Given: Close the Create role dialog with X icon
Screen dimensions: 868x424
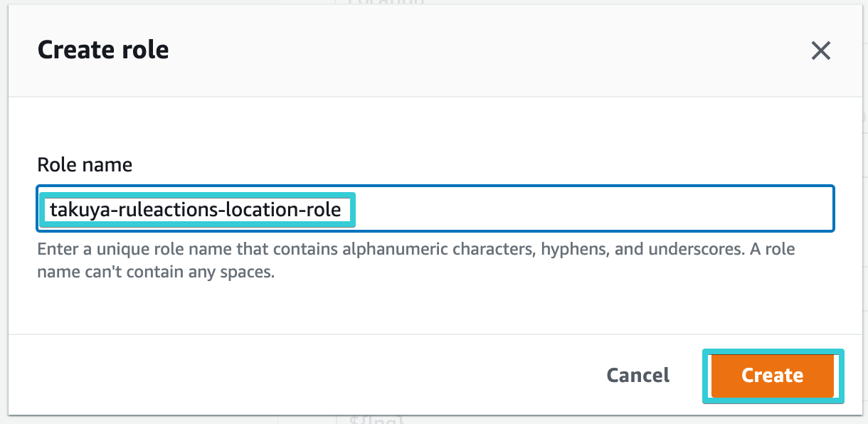Looking at the screenshot, I should click(820, 51).
